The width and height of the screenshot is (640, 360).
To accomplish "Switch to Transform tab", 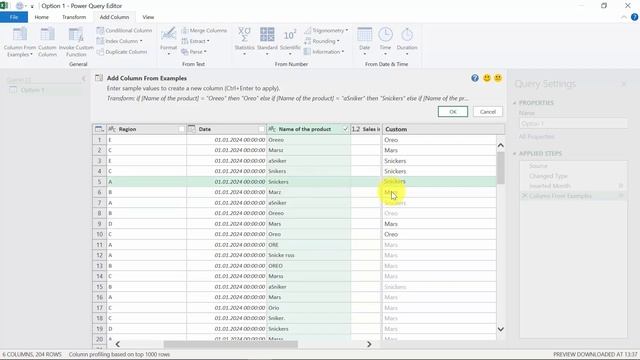I will (74, 17).
